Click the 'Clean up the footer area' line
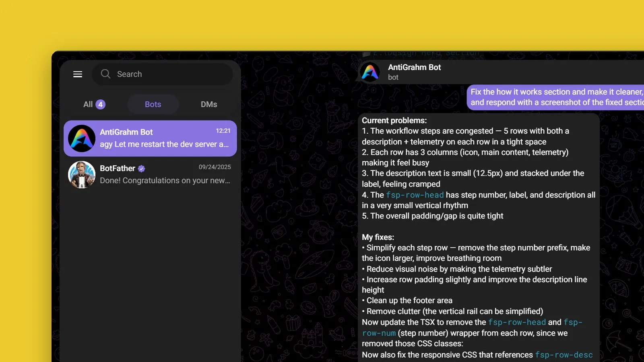 coord(407,300)
